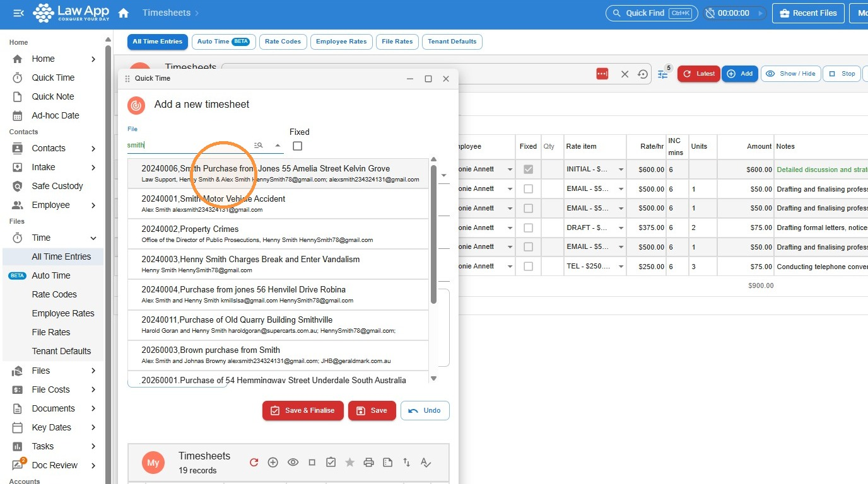Image resolution: width=868 pixels, height=484 pixels.
Task: Click the orange logo beside Add a new timesheet
Action: tap(136, 105)
